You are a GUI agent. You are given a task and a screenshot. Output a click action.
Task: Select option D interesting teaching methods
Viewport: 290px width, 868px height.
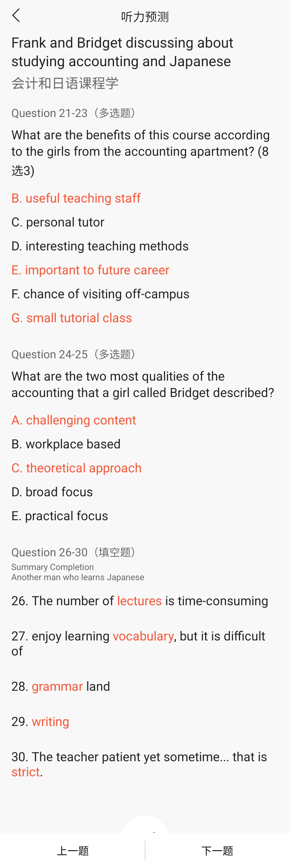[x=100, y=246]
